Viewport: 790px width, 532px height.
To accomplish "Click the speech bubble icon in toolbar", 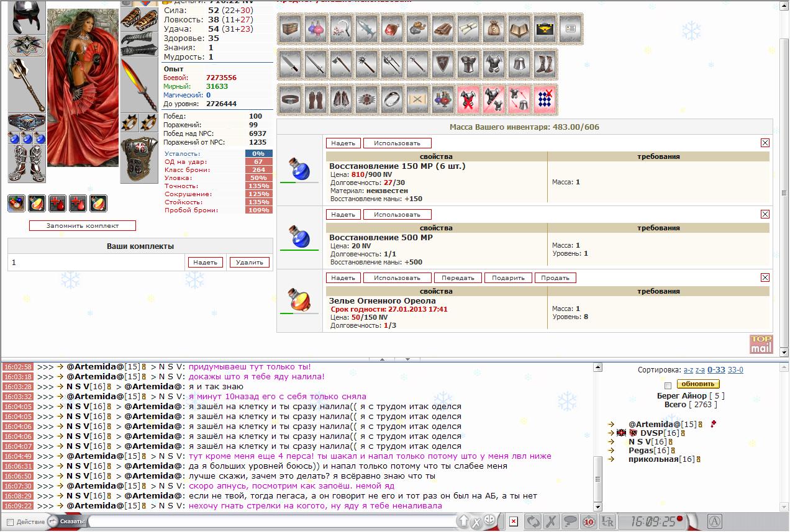I will click(x=570, y=521).
